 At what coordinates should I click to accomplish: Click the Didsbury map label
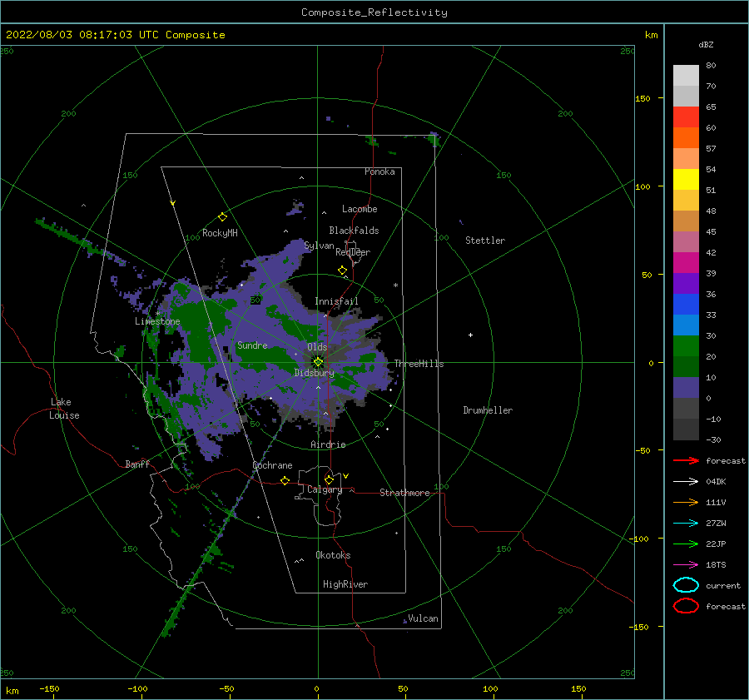tap(314, 373)
